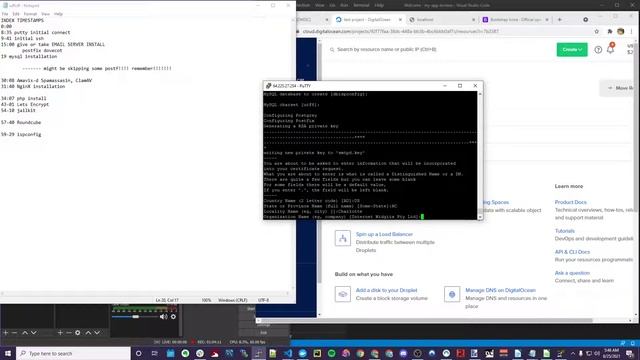Open the Create dropdown in DigitalOcean
Viewport: 640px width, 360px height.
(x=572, y=50)
